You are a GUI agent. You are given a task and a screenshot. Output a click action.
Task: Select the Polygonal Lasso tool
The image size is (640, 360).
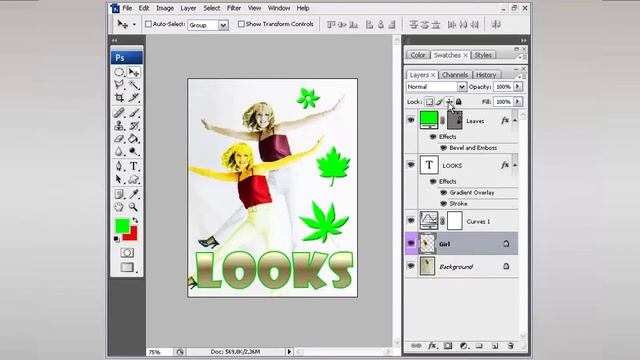click(x=119, y=84)
